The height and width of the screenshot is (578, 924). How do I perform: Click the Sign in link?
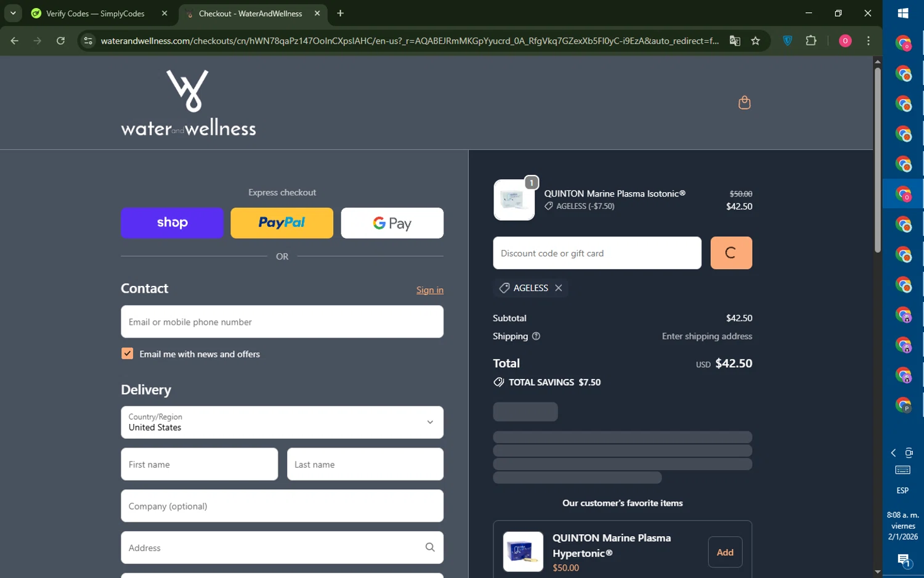click(x=430, y=290)
